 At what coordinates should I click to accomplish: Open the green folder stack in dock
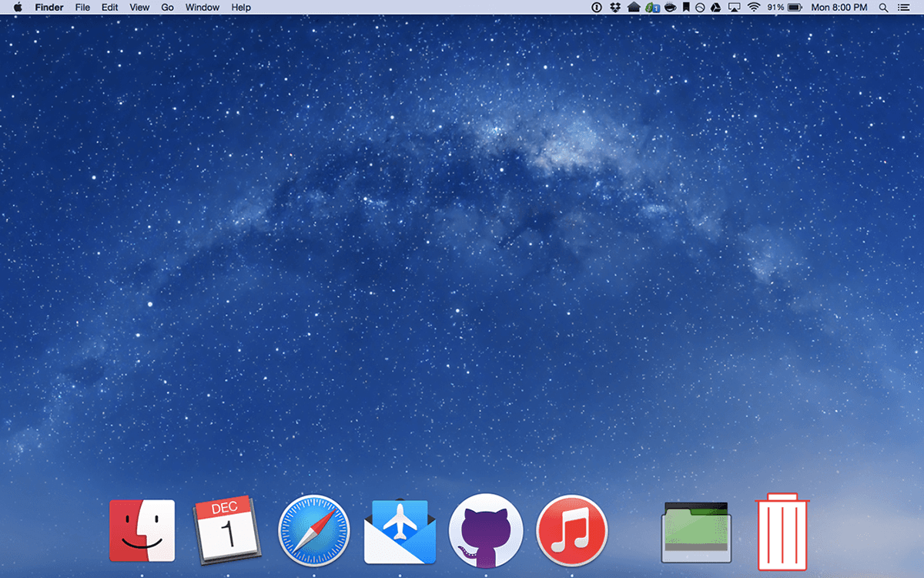(x=696, y=532)
